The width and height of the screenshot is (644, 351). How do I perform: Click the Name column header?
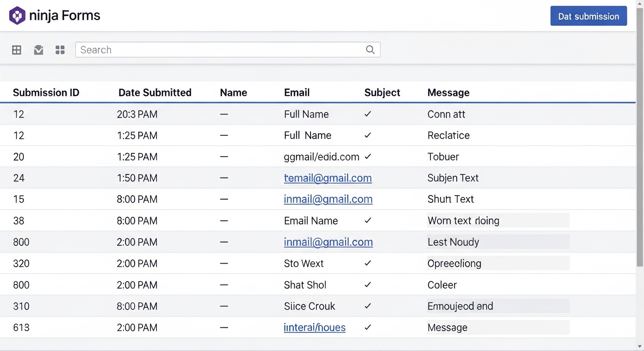(233, 92)
